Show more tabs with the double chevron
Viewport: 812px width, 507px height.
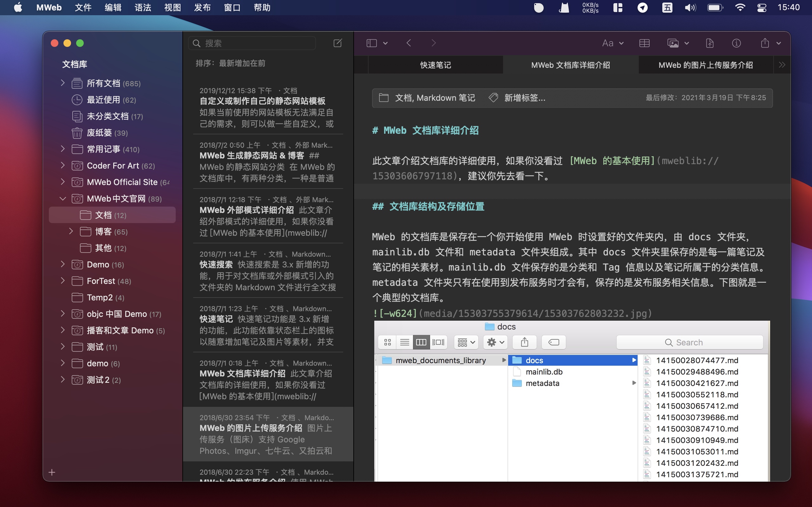coord(782,65)
